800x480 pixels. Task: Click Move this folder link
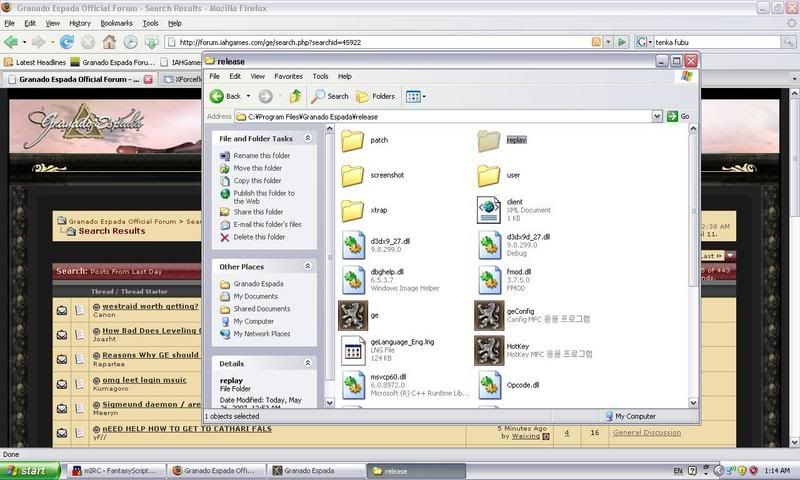(258, 168)
